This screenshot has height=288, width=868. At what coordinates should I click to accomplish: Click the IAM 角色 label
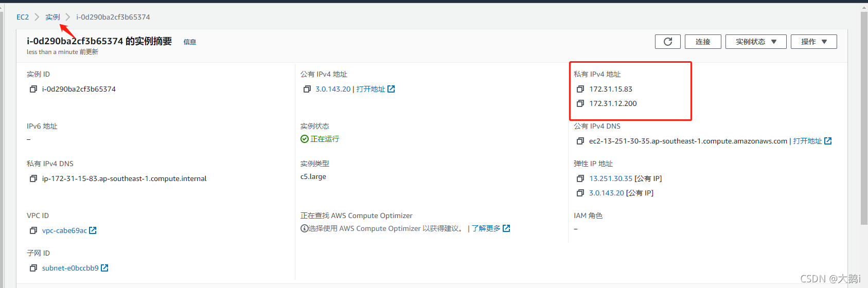tap(588, 215)
